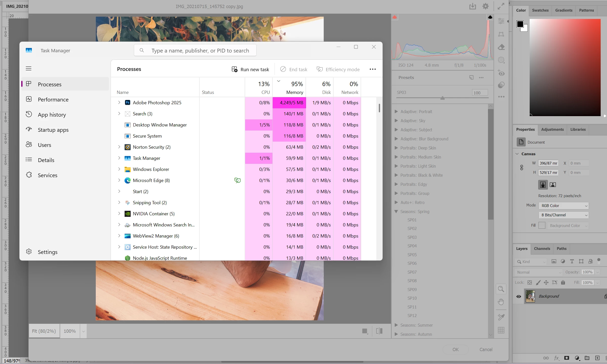Switch to the Channels tab
Screen dimensions: 607x364
tap(542, 249)
